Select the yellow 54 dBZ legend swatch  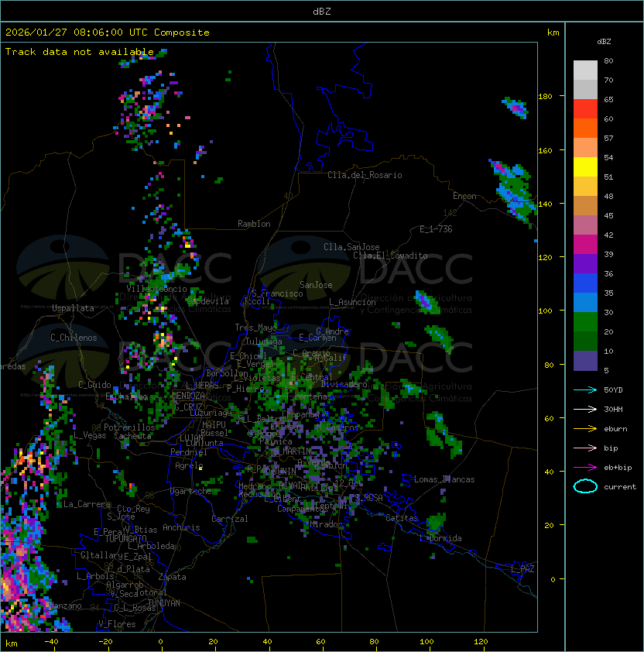(585, 166)
